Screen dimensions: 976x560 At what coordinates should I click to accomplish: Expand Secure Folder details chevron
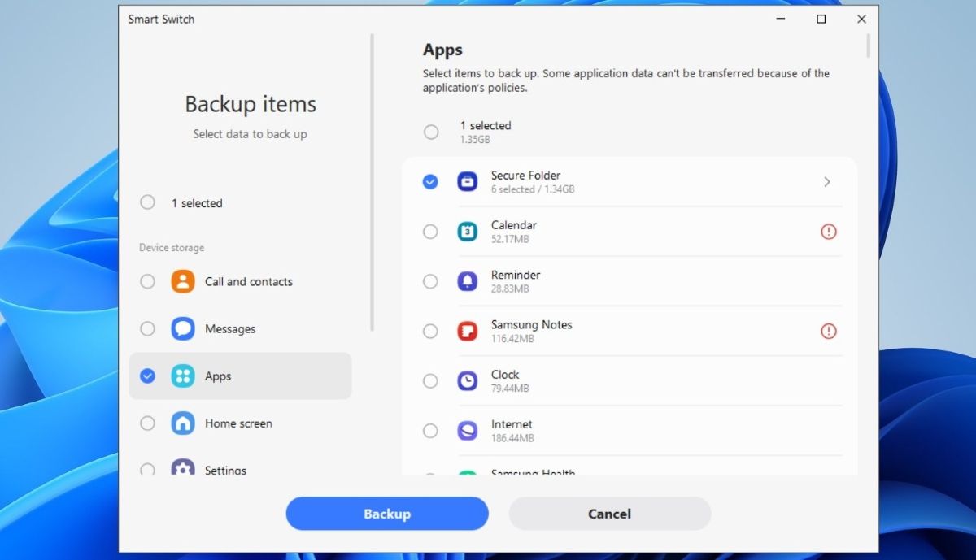pos(827,182)
